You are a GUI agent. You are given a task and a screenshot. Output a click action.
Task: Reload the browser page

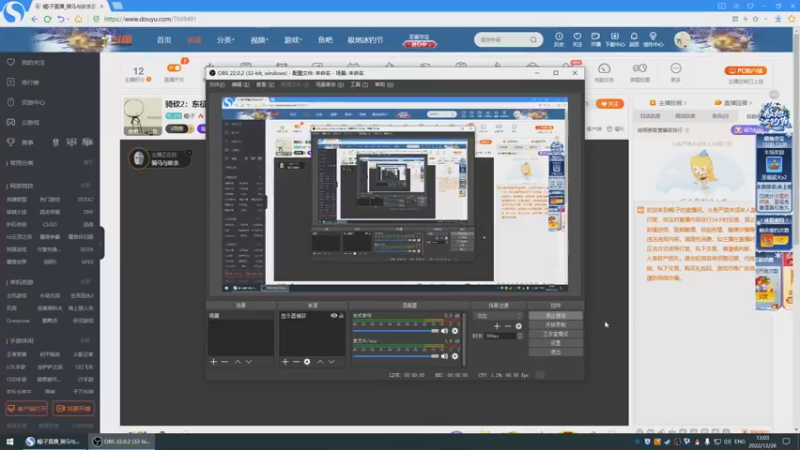point(47,19)
